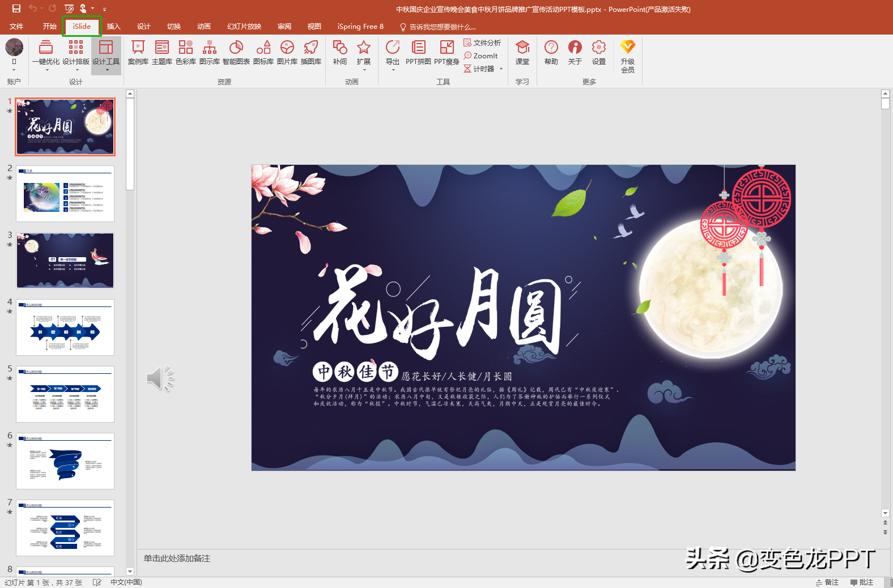Click the 关于 about icon
The width and height of the screenshot is (893, 588).
575,52
